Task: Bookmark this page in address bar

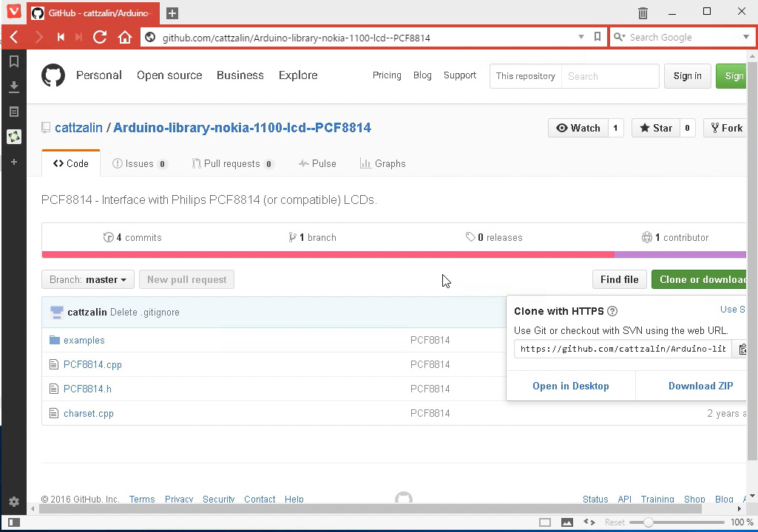Action: tap(598, 37)
